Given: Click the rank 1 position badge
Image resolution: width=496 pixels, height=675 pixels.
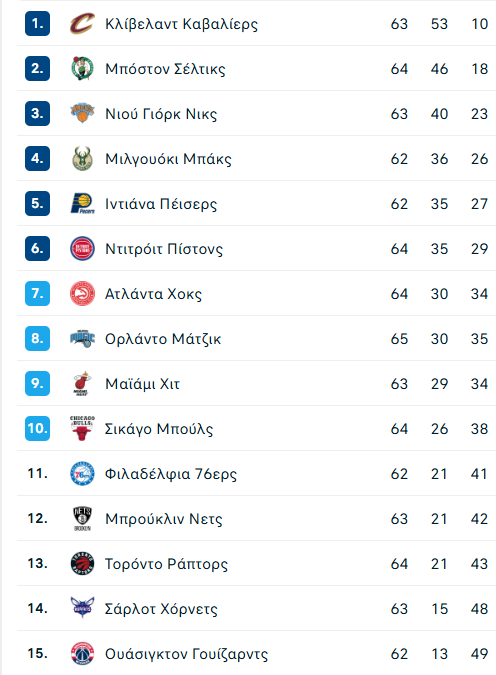Looking at the screenshot, I should (37, 24).
